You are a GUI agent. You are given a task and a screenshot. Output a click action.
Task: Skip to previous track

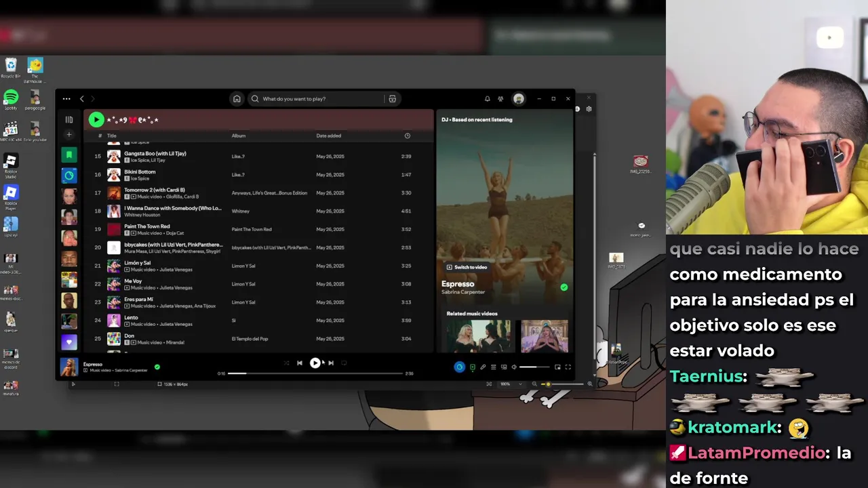tap(300, 363)
